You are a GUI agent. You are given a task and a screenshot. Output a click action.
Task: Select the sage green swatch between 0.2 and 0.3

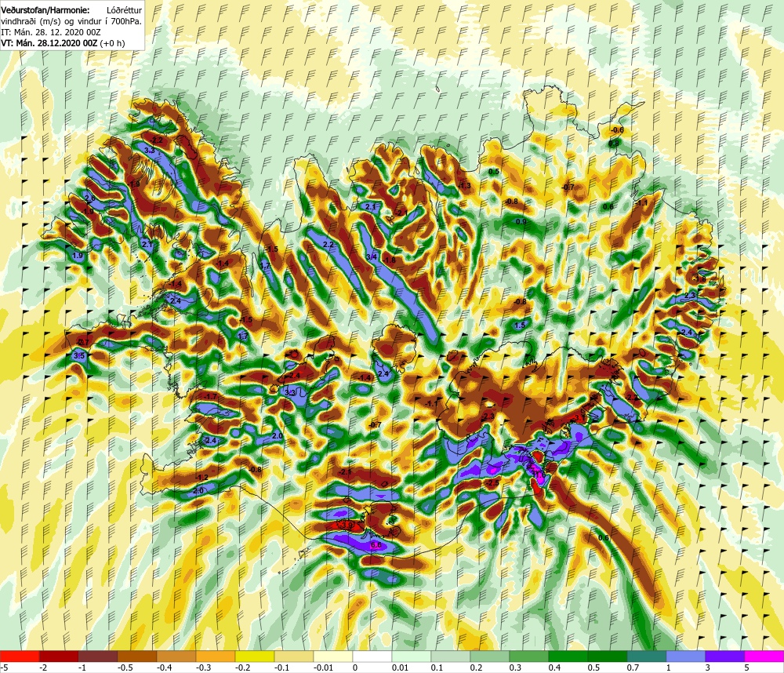[x=490, y=656]
